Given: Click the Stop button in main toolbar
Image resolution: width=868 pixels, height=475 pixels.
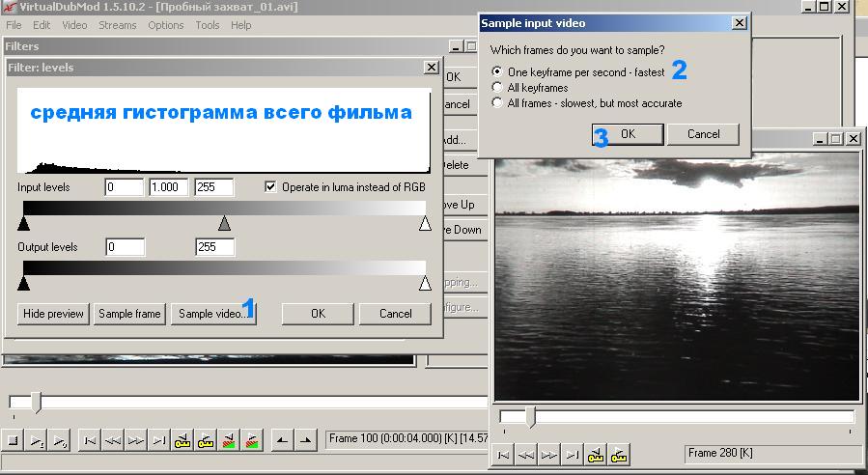Looking at the screenshot, I should point(14,440).
